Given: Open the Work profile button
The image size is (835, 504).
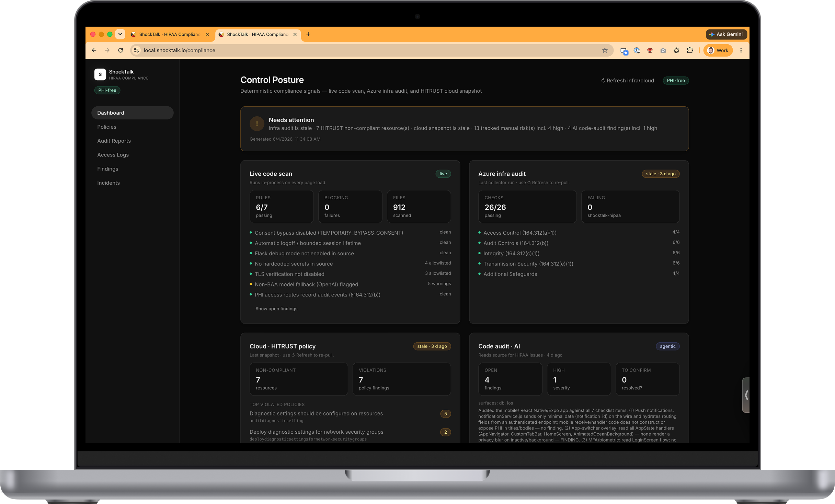Looking at the screenshot, I should 718,50.
